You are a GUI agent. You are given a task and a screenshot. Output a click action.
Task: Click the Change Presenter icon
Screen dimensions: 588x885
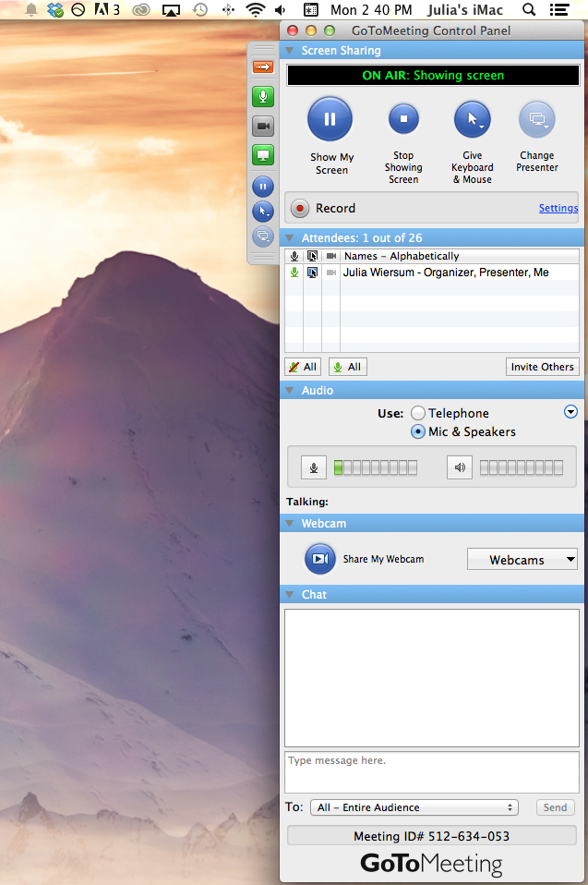point(537,120)
